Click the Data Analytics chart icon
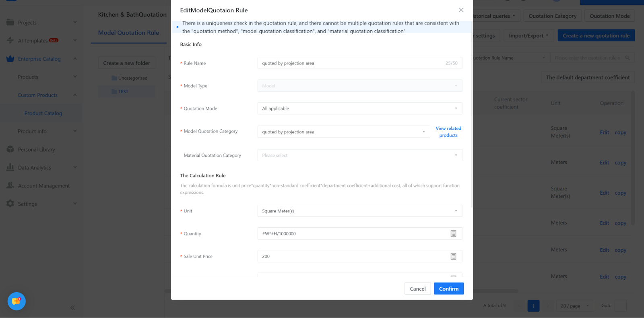644x318 pixels. (10, 167)
